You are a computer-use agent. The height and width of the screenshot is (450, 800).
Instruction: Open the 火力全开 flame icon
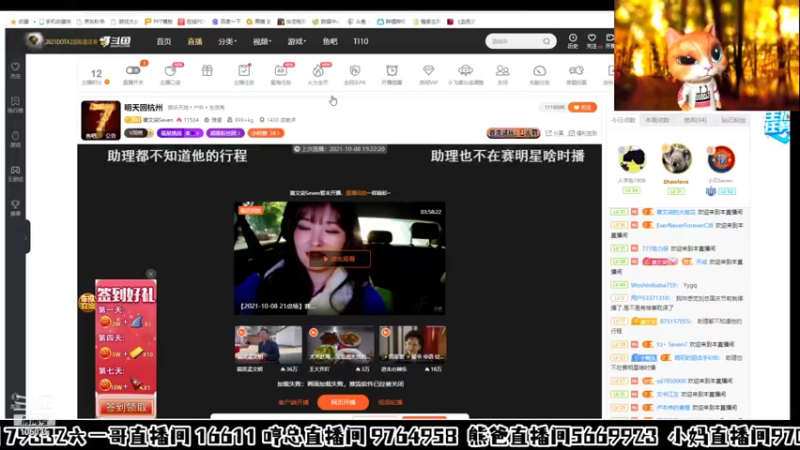pos(318,74)
